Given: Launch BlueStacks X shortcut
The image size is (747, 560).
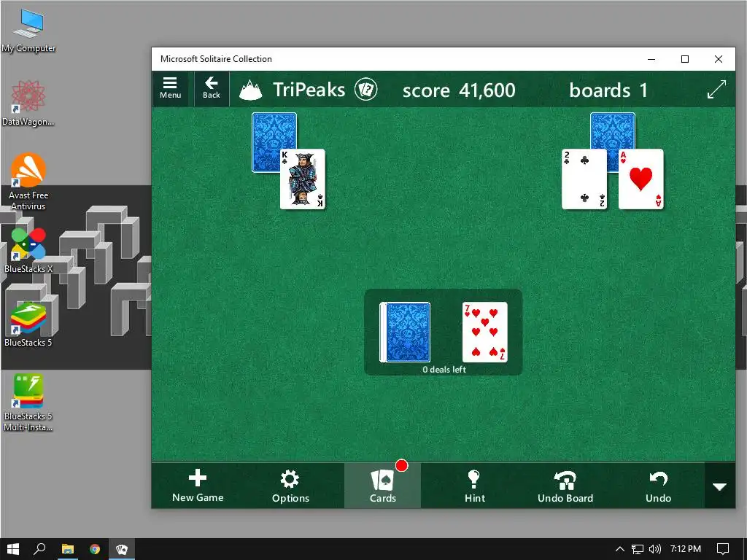Looking at the screenshot, I should point(28,251).
